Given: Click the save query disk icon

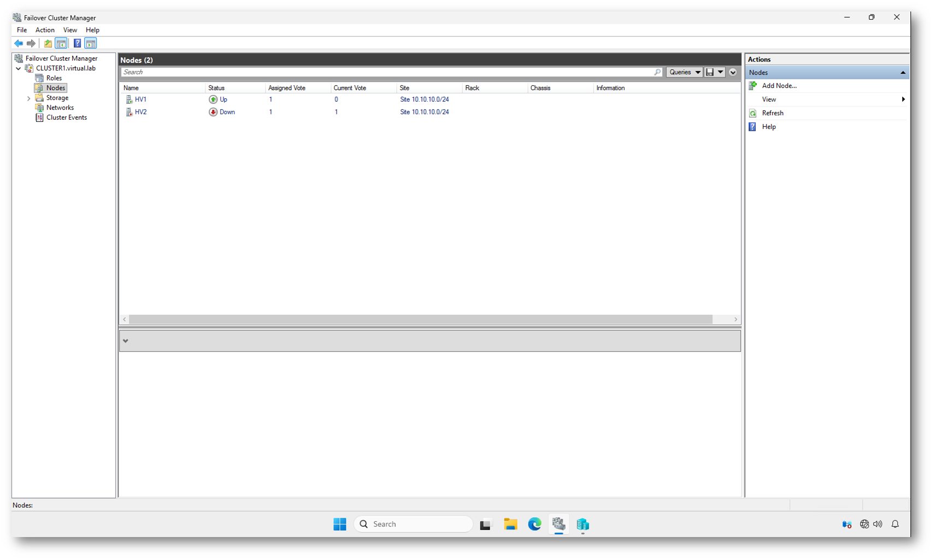Looking at the screenshot, I should (709, 72).
